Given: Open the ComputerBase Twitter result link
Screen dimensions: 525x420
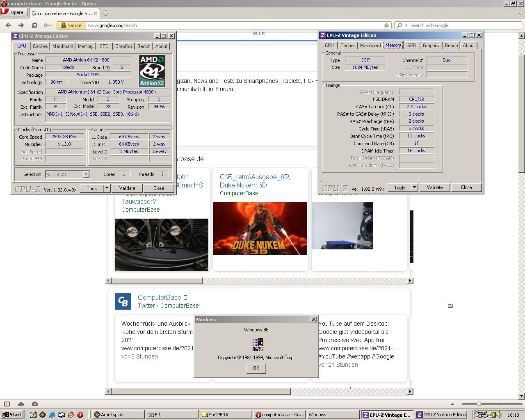Looking at the screenshot, I should (162, 297).
